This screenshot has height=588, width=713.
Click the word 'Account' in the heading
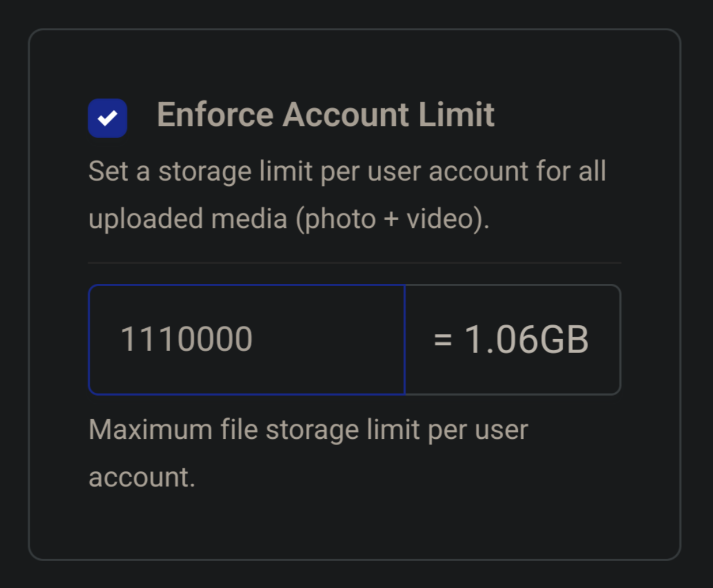346,114
